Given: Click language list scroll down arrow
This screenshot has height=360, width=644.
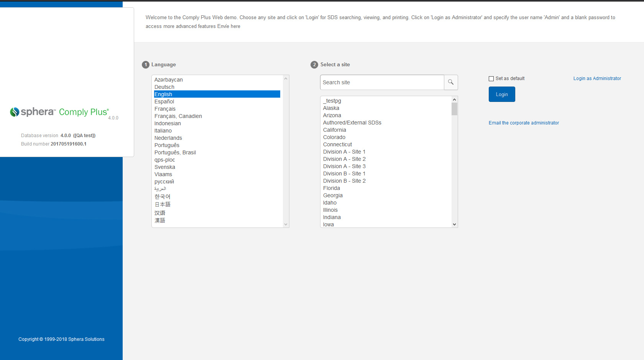Looking at the screenshot, I should click(286, 224).
